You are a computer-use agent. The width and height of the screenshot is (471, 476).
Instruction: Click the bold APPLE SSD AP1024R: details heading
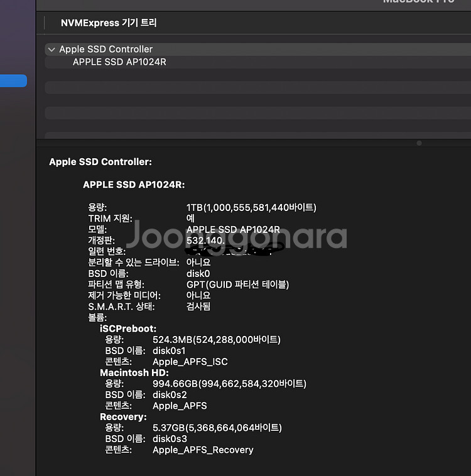tap(134, 185)
